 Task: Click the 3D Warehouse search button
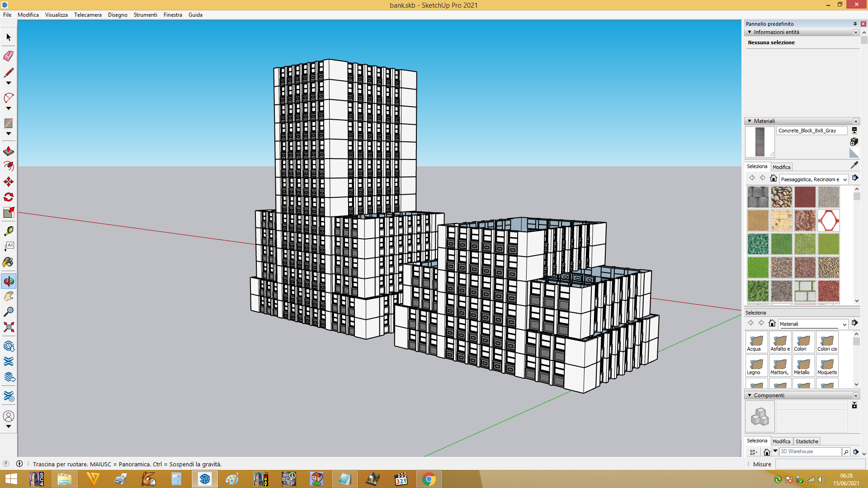846,452
